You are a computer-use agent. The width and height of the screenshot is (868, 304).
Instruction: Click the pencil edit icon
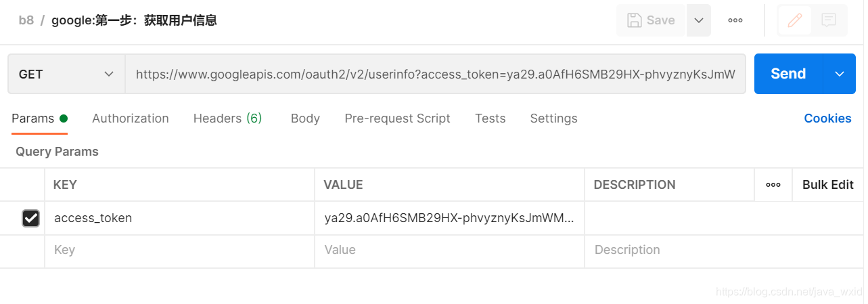(795, 20)
